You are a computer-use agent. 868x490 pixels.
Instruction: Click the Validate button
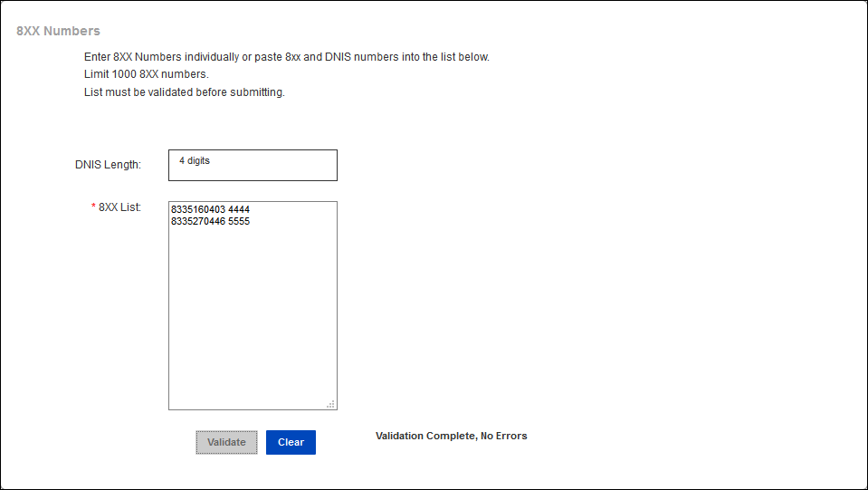click(x=226, y=442)
